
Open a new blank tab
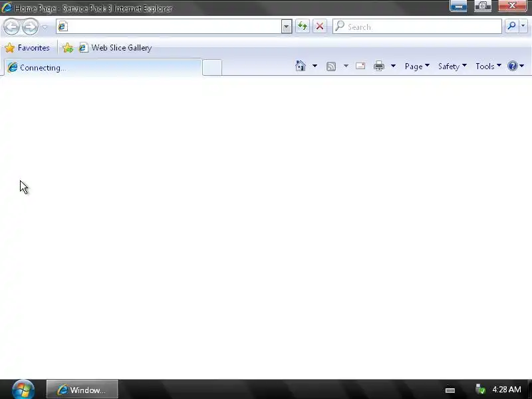click(x=212, y=68)
